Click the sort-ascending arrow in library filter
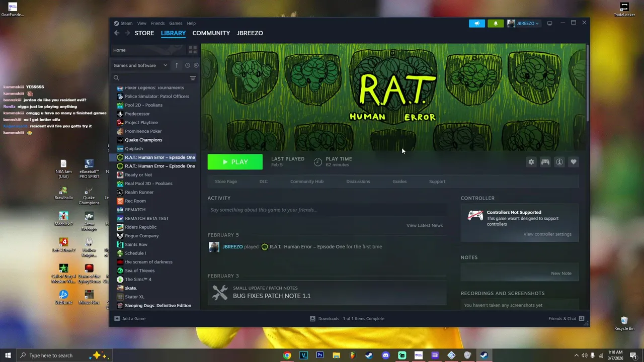 point(177,65)
